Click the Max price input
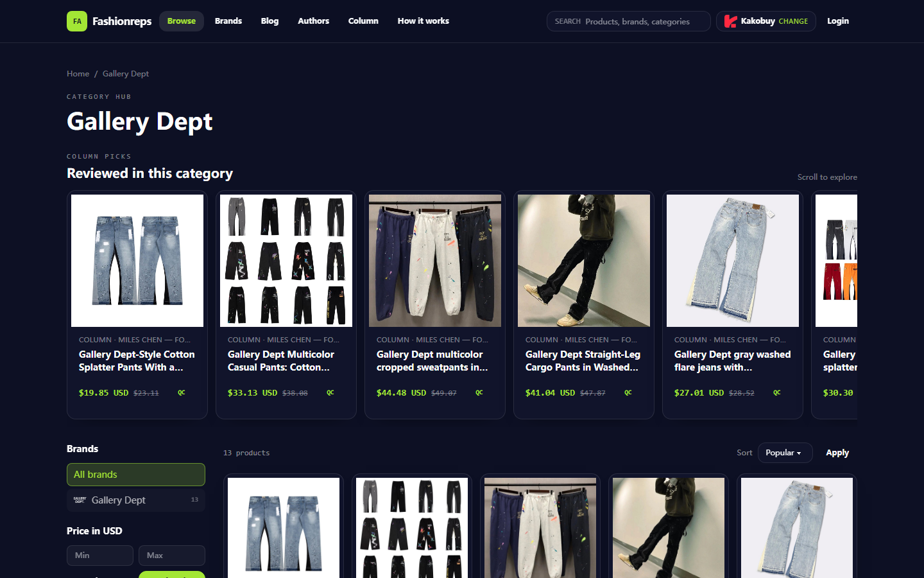This screenshot has height=578, width=924. coord(172,556)
